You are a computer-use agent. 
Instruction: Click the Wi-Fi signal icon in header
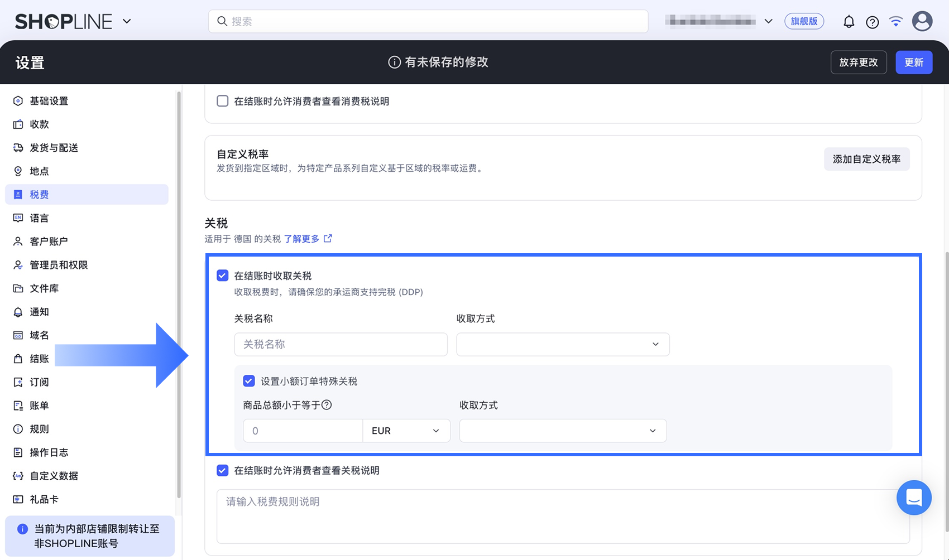click(x=896, y=22)
